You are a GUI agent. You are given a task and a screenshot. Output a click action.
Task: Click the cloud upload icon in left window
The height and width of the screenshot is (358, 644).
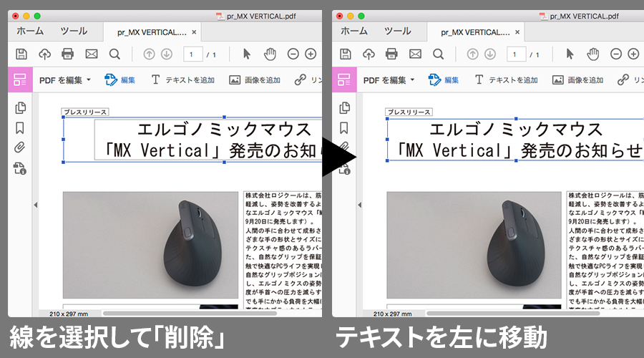pyautogui.click(x=44, y=54)
